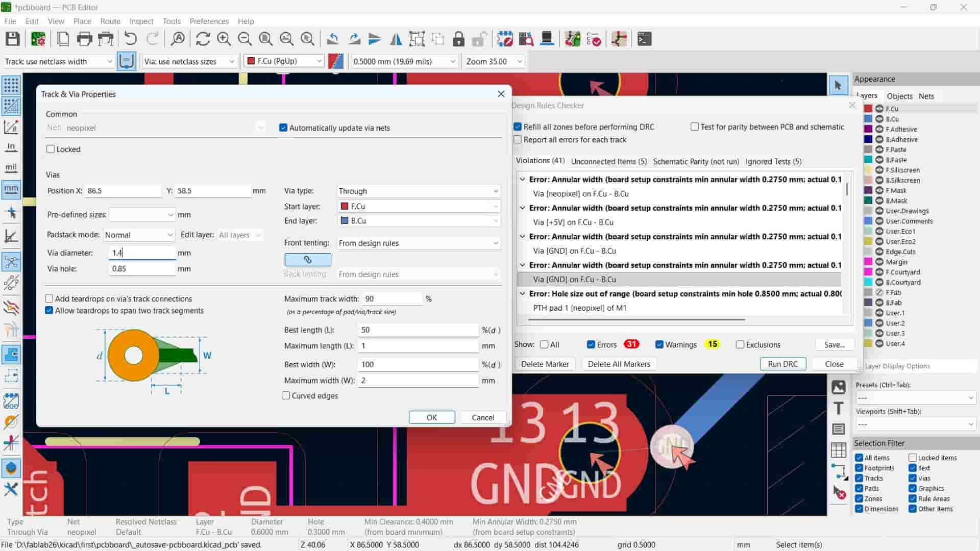Click the Undo toolbar icon
Image resolution: width=980 pixels, height=551 pixels.
coord(131,39)
